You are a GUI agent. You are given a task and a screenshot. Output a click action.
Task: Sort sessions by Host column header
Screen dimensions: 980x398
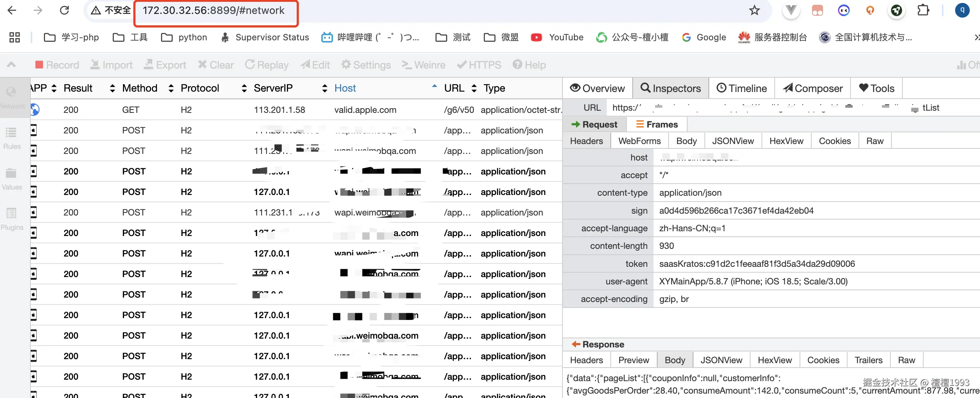345,88
